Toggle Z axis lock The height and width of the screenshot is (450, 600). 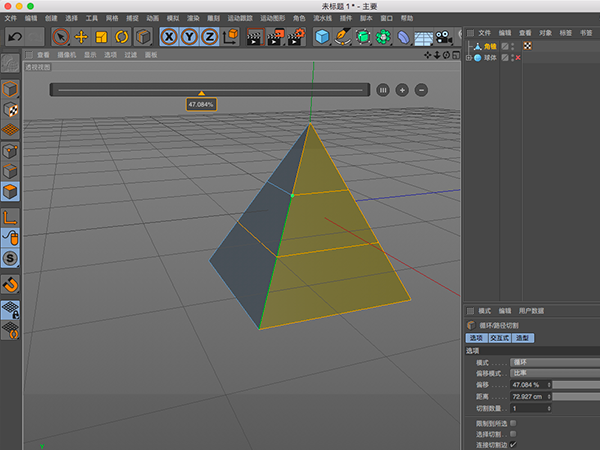(209, 37)
